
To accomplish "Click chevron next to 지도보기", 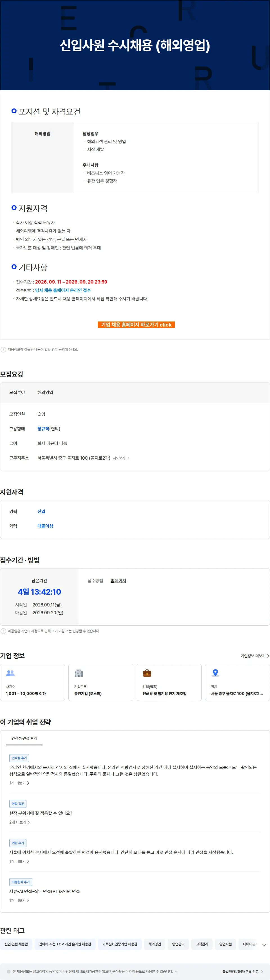I will (x=129, y=458).
